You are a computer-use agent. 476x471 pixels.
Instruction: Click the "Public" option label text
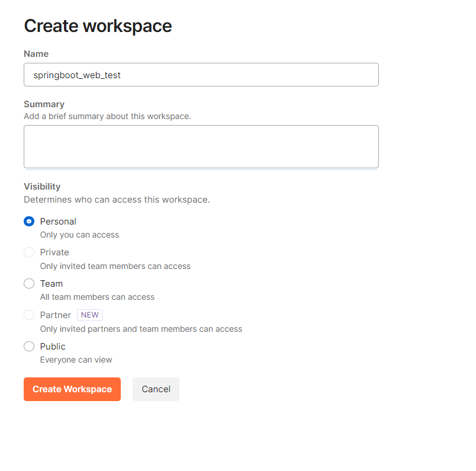[x=53, y=347]
